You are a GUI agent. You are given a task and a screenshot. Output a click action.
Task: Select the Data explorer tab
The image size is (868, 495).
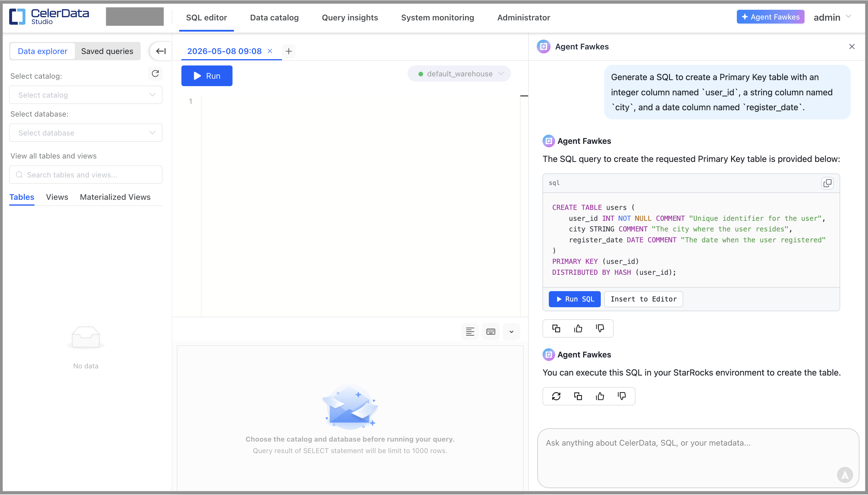(x=42, y=51)
